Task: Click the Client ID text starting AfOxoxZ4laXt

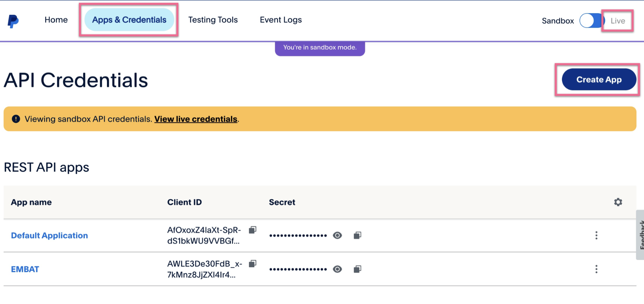Action: 204,235
